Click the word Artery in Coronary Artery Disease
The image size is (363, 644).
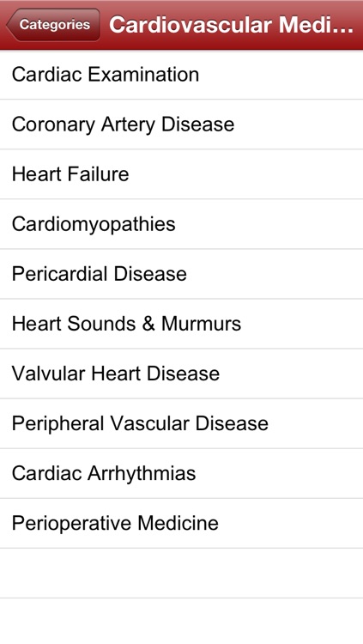point(128,125)
